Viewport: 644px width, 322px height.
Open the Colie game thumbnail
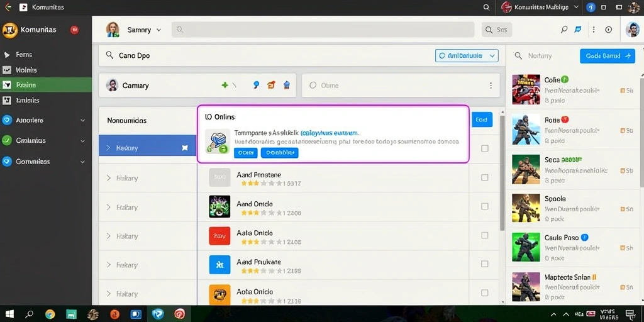click(526, 89)
